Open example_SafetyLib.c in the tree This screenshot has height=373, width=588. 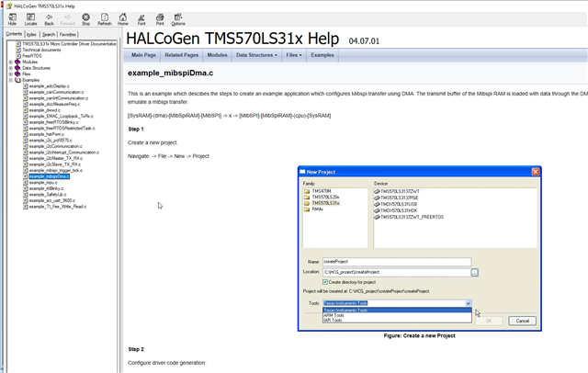point(48,195)
